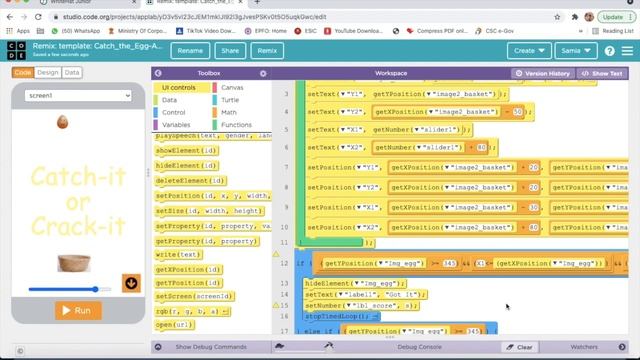
Task: Select Turtle toolbox category
Action: pos(230,100)
